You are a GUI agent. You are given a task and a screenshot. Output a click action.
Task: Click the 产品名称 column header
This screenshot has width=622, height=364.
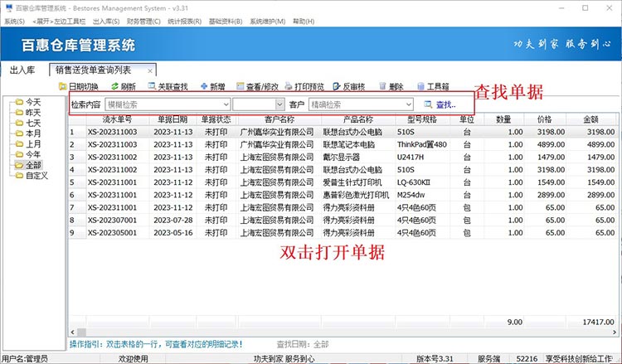(358, 119)
